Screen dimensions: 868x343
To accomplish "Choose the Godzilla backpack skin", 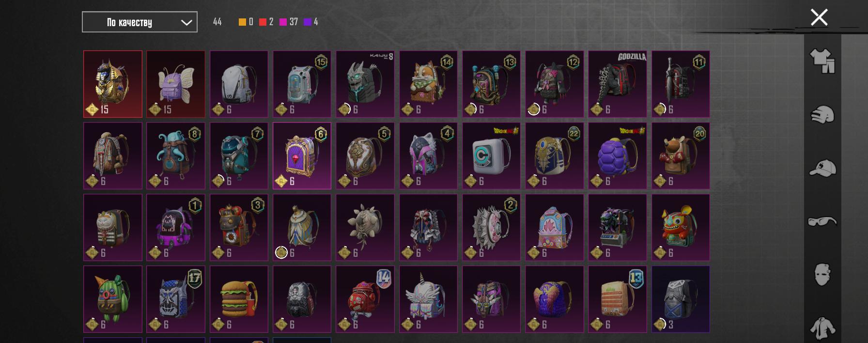I will [x=618, y=84].
